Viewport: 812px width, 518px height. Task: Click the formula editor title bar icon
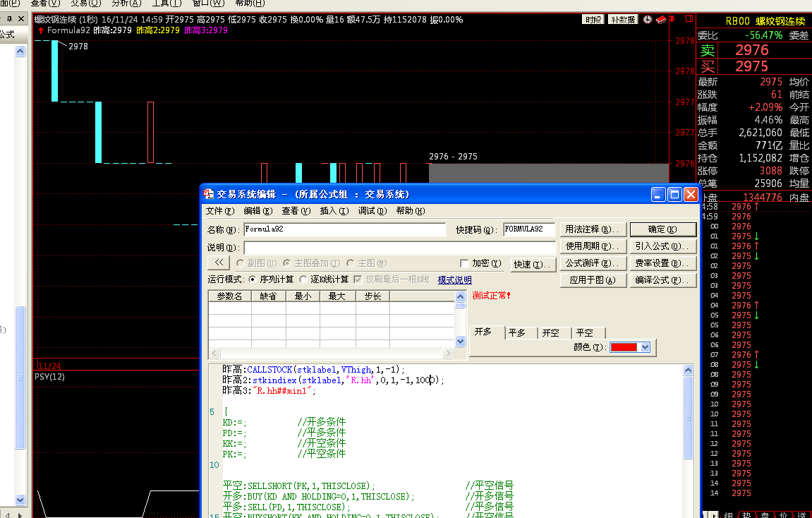tap(208, 194)
